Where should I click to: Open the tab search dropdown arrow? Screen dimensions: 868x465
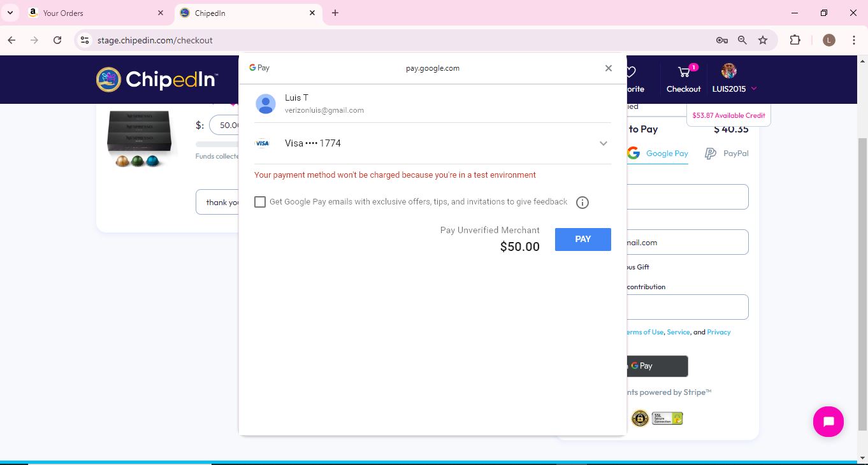[10, 13]
